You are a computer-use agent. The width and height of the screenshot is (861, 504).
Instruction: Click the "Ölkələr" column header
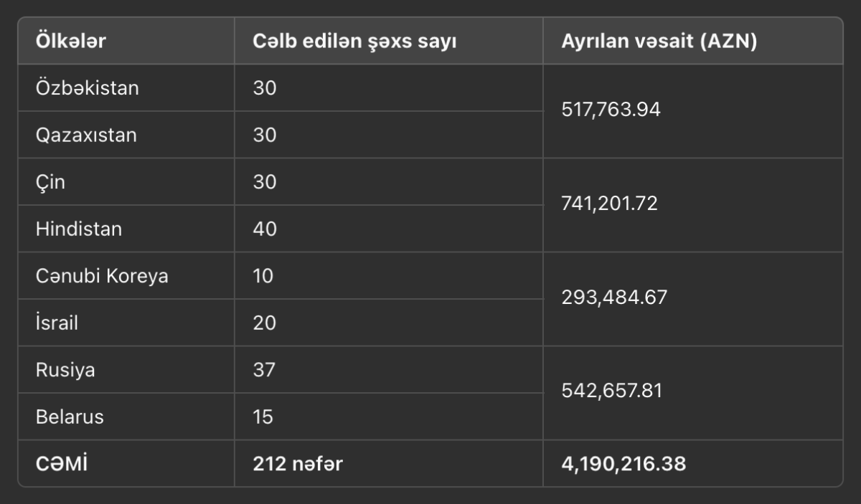pyautogui.click(x=71, y=42)
